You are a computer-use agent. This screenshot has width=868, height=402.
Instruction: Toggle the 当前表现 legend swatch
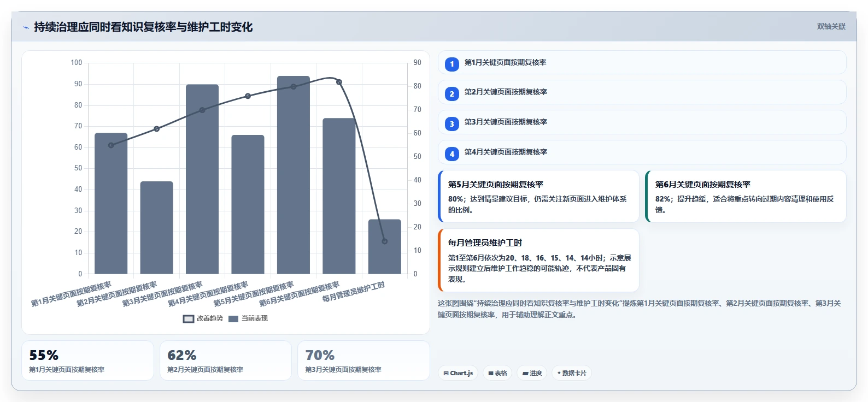pos(233,319)
